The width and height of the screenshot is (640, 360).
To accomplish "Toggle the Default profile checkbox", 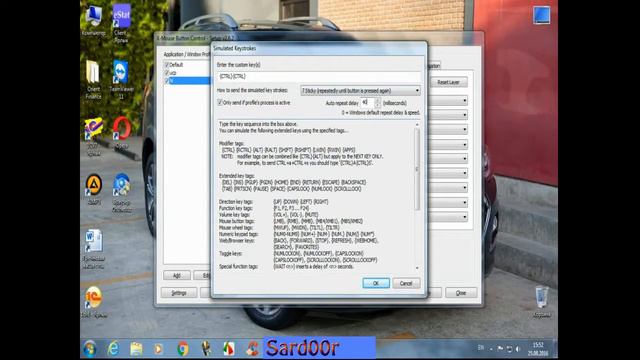I will 167,64.
